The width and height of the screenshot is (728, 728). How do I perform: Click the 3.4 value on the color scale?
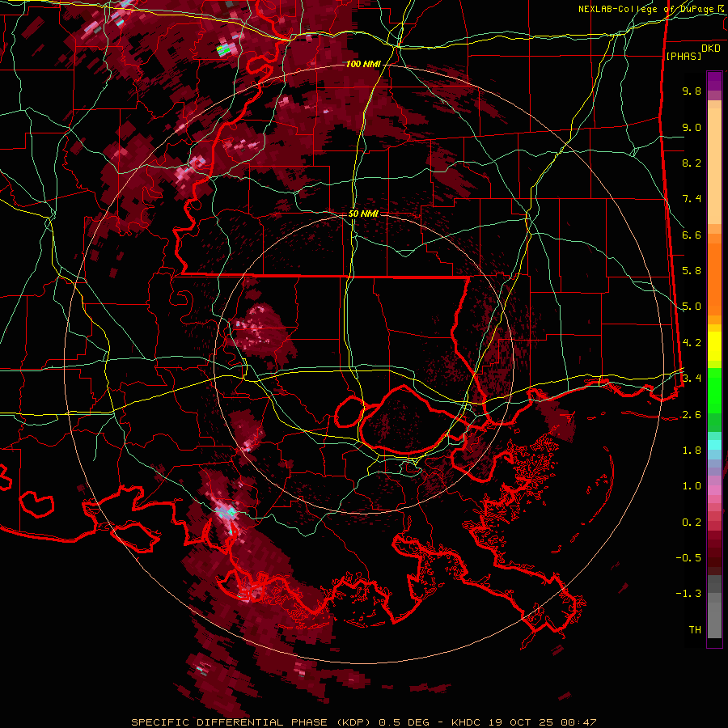tap(692, 379)
